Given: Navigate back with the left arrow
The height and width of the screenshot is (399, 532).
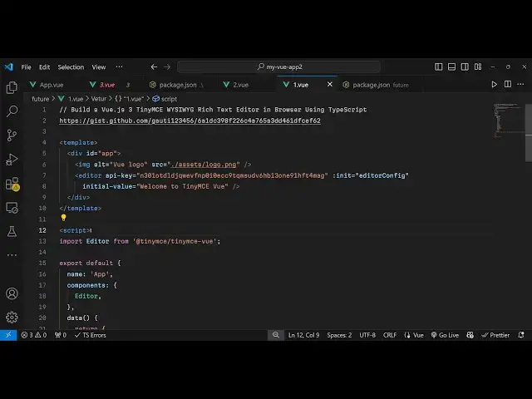Looking at the screenshot, I should [154, 66].
